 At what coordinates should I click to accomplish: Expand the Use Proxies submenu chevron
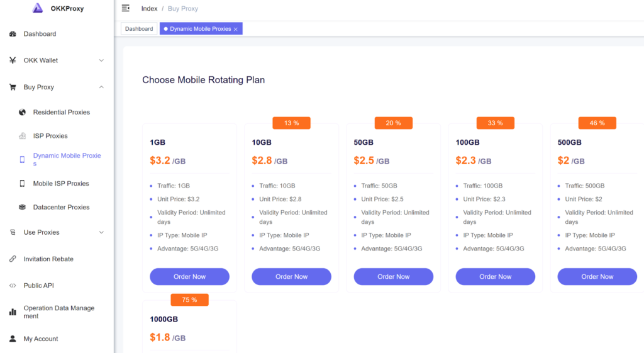click(101, 232)
